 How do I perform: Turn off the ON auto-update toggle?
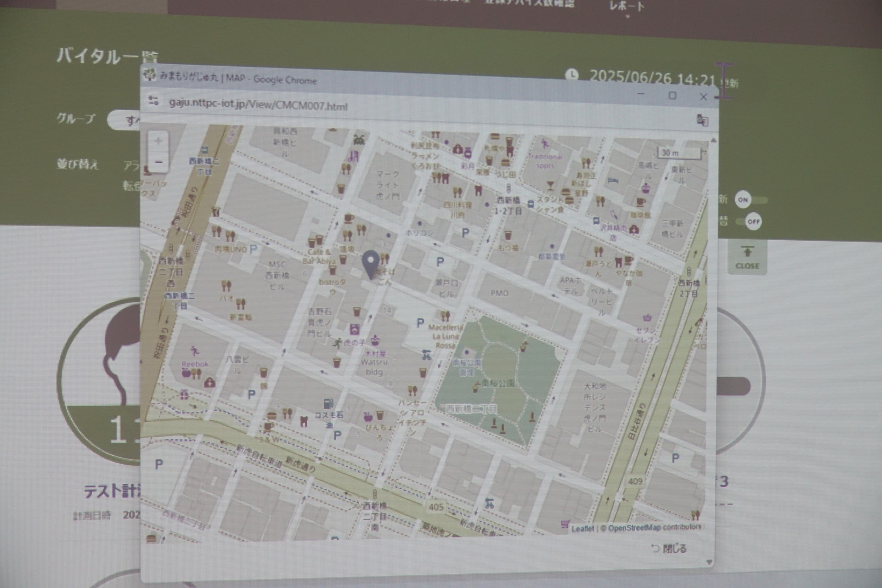pyautogui.click(x=751, y=200)
